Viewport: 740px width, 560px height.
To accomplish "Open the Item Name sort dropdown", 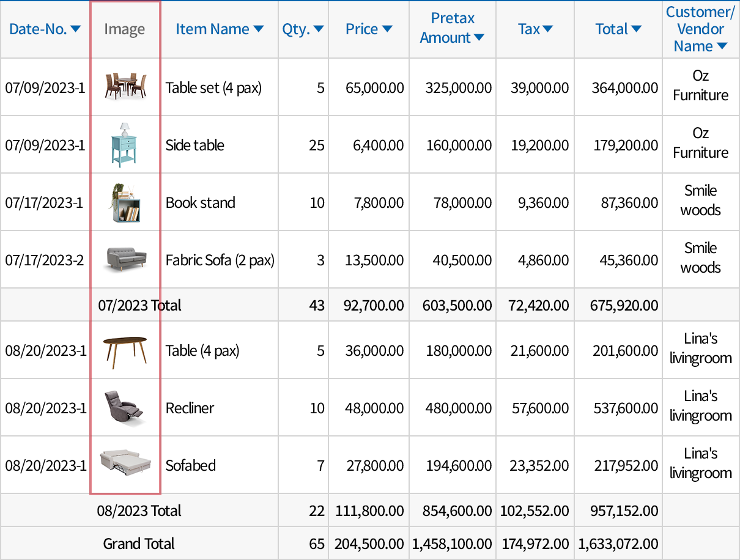I will (259, 29).
